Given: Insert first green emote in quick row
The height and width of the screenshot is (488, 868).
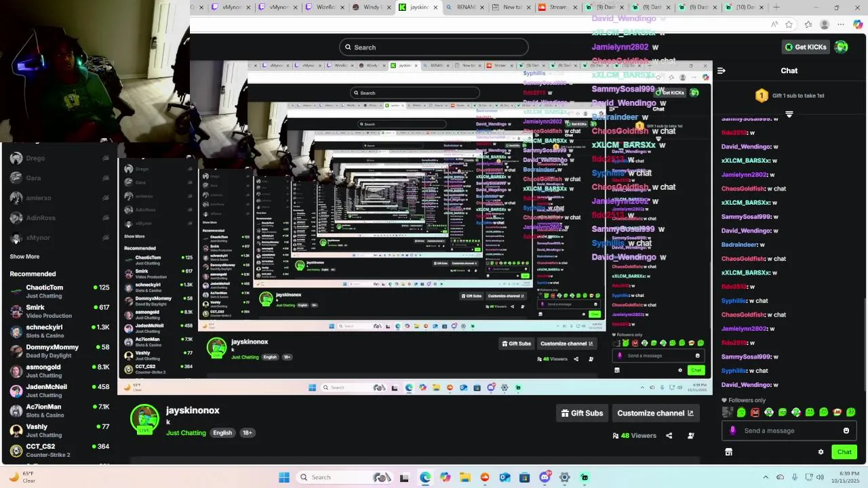Looking at the screenshot, I should (x=741, y=412).
